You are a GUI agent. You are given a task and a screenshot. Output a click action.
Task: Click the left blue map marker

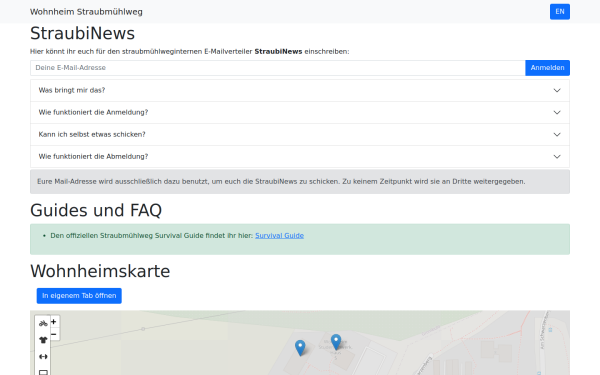click(x=300, y=348)
